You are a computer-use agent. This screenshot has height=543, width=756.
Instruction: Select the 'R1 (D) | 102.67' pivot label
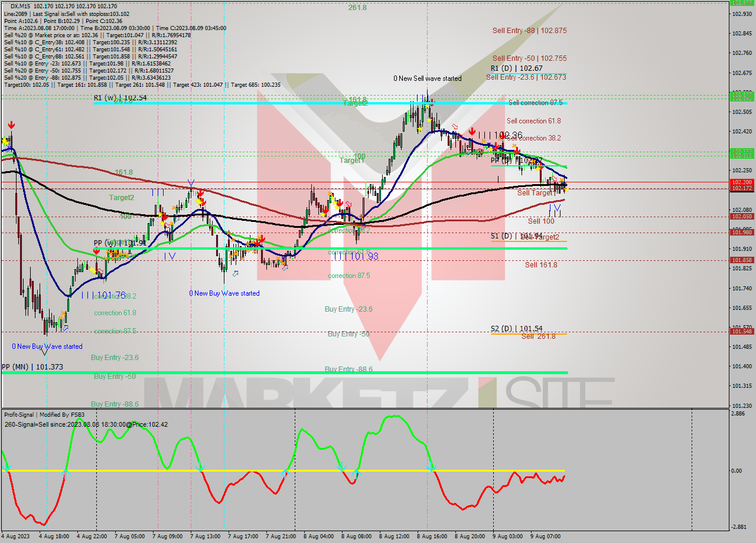pyautogui.click(x=516, y=68)
